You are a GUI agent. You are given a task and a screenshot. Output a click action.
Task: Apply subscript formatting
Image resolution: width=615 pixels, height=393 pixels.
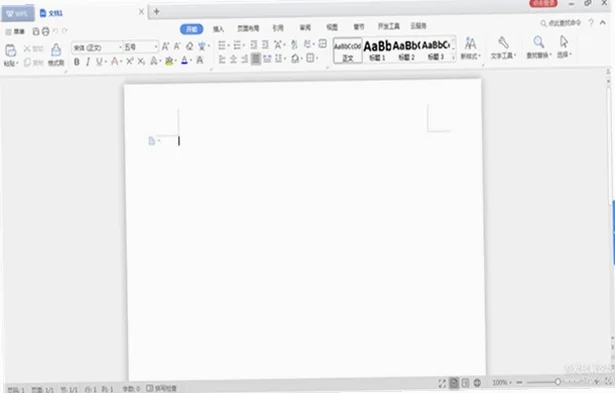141,61
